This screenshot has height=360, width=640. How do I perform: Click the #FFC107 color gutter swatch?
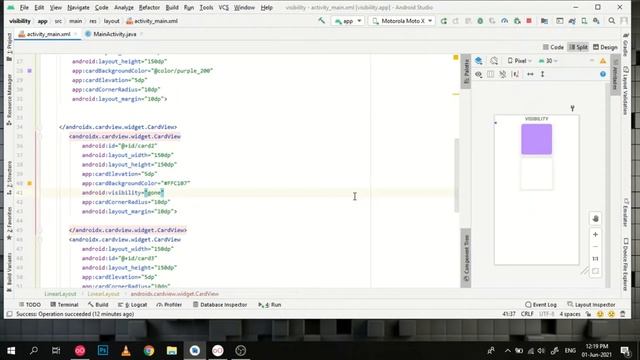click(29, 183)
